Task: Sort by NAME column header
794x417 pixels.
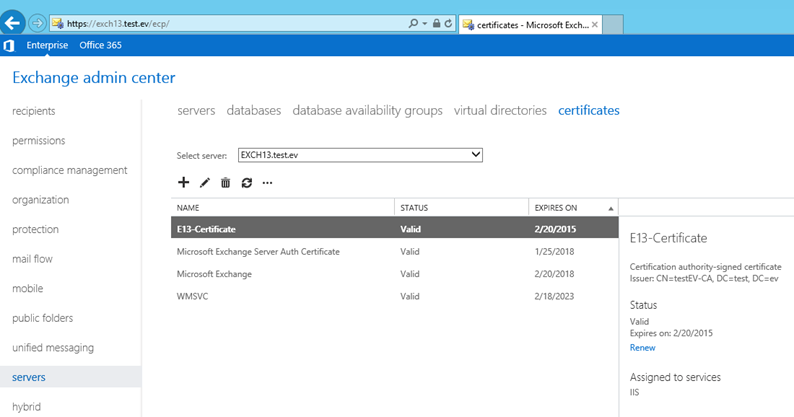Action: (x=188, y=208)
